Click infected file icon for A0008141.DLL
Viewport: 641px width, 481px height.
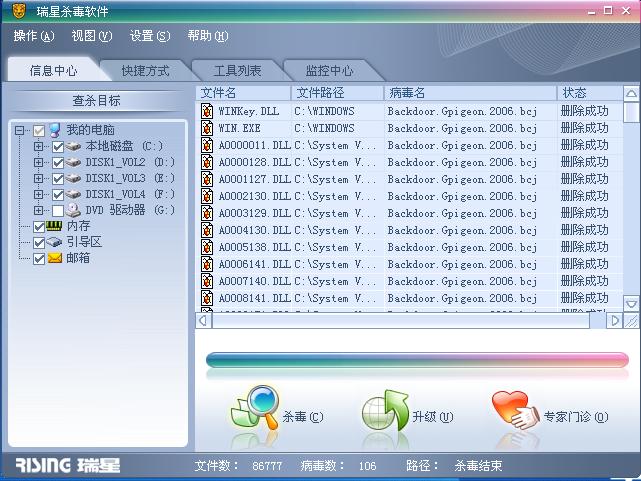(207, 298)
